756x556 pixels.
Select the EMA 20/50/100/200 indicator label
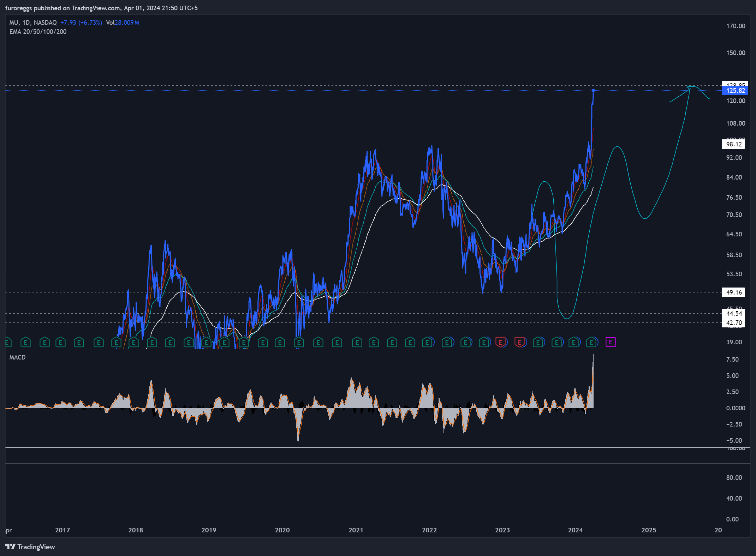pyautogui.click(x=38, y=32)
